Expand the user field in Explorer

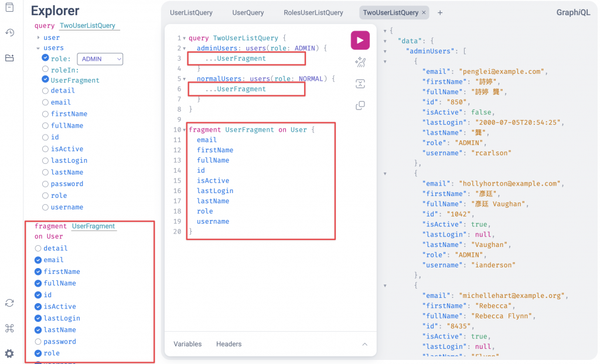pyautogui.click(x=38, y=37)
